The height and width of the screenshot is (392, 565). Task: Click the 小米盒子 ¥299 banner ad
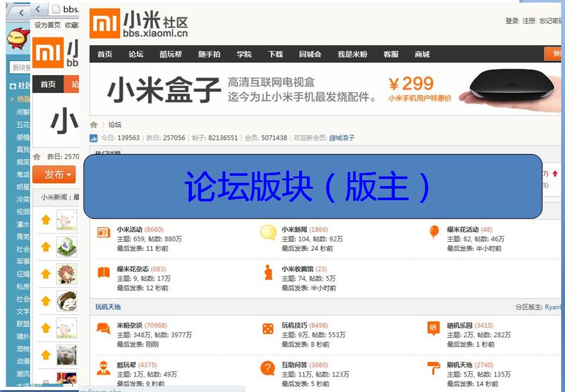pyautogui.click(x=326, y=89)
